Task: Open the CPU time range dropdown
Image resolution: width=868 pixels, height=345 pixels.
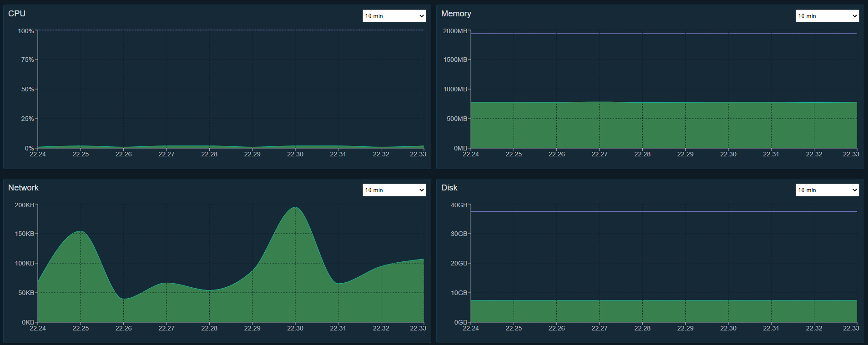Action: click(394, 16)
